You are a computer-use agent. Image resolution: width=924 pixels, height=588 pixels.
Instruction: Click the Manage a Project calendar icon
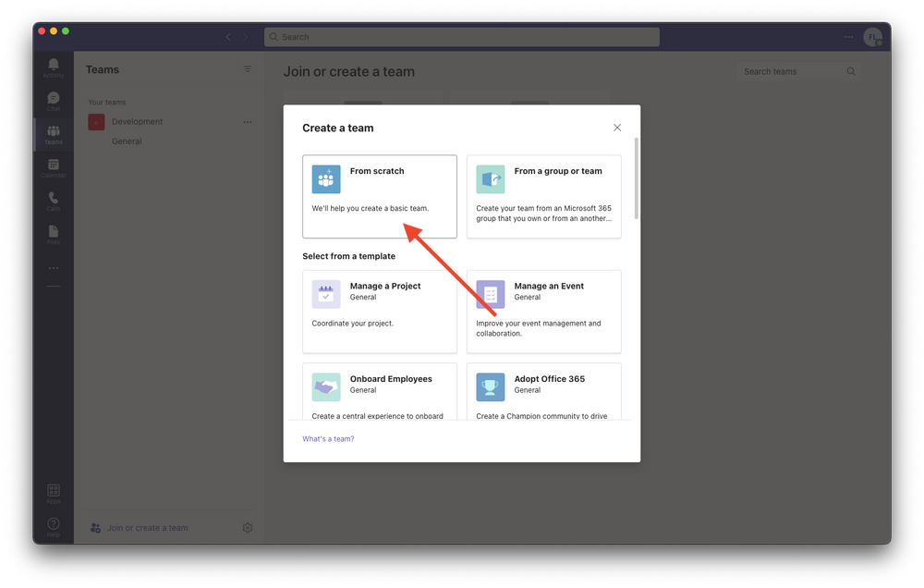326,294
